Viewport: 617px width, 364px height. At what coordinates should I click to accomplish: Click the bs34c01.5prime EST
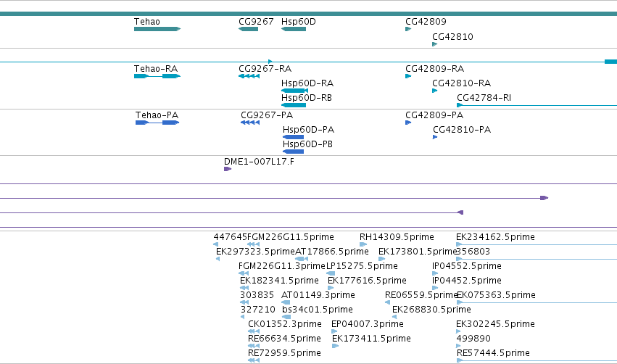[286, 317]
